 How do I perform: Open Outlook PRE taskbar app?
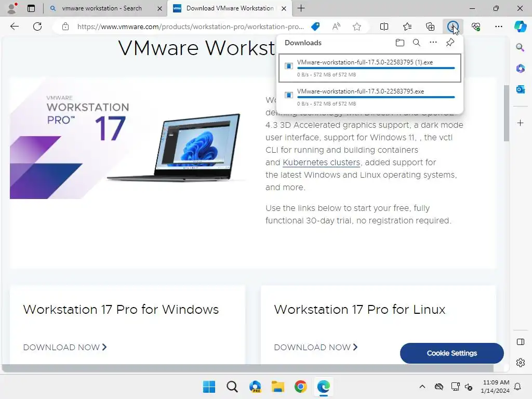pos(255,387)
